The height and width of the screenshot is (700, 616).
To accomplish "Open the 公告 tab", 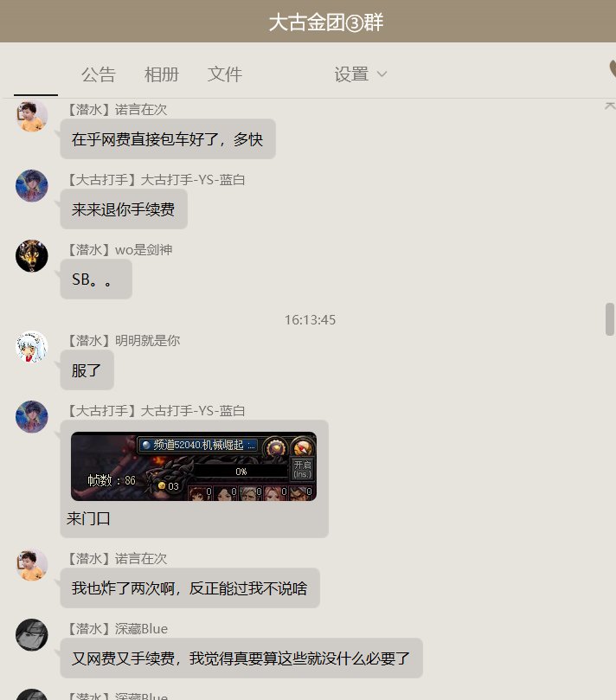I will [x=99, y=74].
